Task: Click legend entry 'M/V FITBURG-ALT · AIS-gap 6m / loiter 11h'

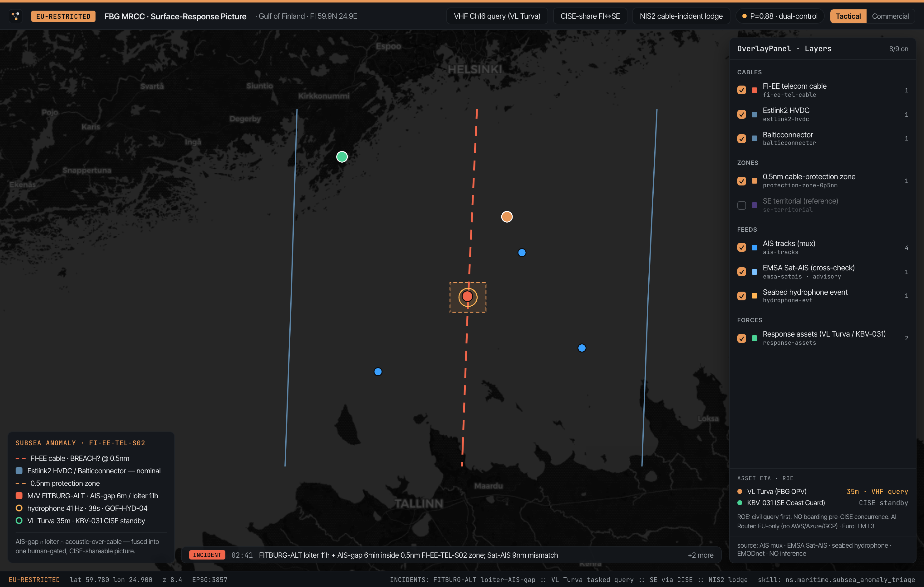Action: (87, 496)
